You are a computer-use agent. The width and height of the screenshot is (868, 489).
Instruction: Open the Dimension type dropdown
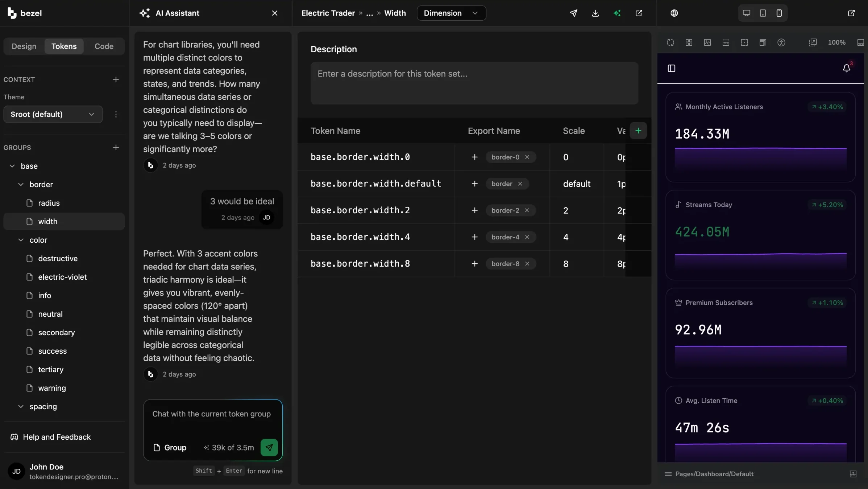point(451,13)
